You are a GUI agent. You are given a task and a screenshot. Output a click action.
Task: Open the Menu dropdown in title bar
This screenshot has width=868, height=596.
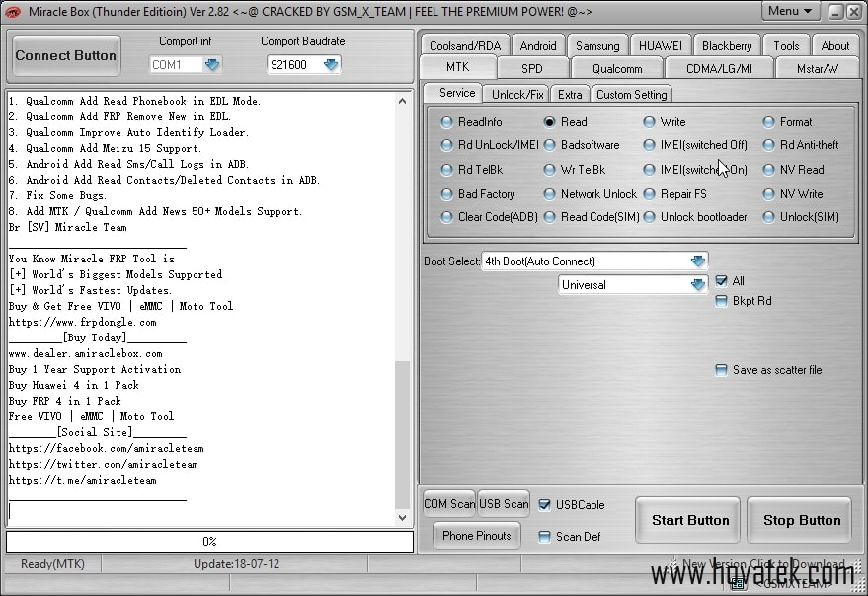(790, 11)
